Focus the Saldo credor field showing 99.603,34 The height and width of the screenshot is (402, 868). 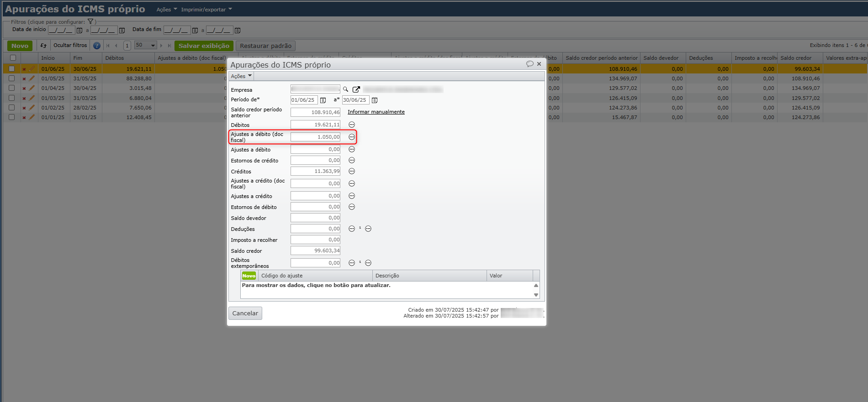pyautogui.click(x=315, y=251)
